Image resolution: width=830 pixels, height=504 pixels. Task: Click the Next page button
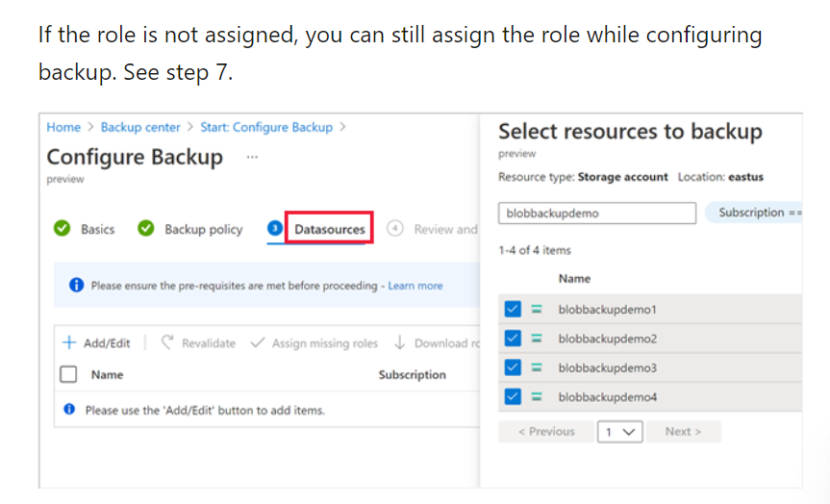click(683, 432)
